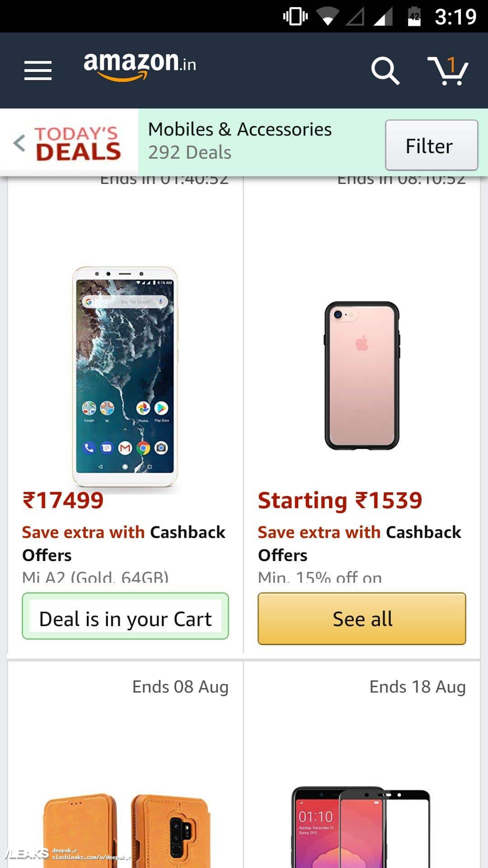488x868 pixels.
Task: Go to the Amazon.in home logo
Action: [140, 65]
